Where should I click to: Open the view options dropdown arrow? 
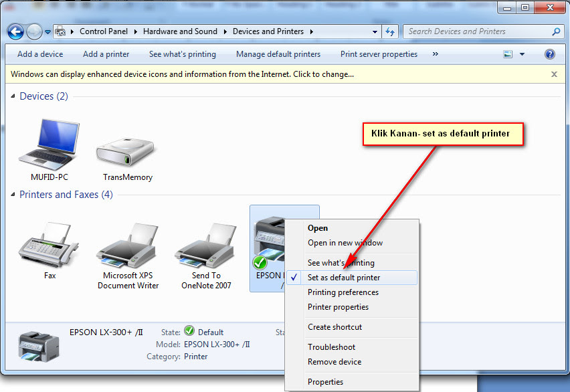522,54
